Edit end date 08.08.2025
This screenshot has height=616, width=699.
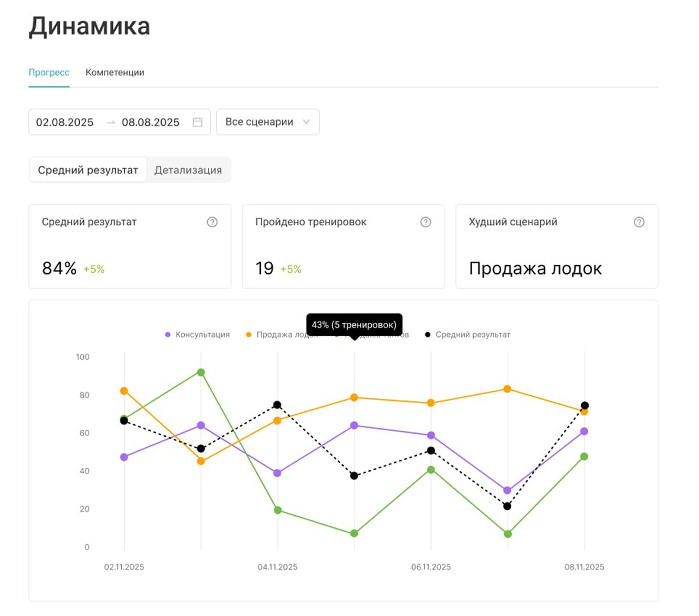point(151,122)
